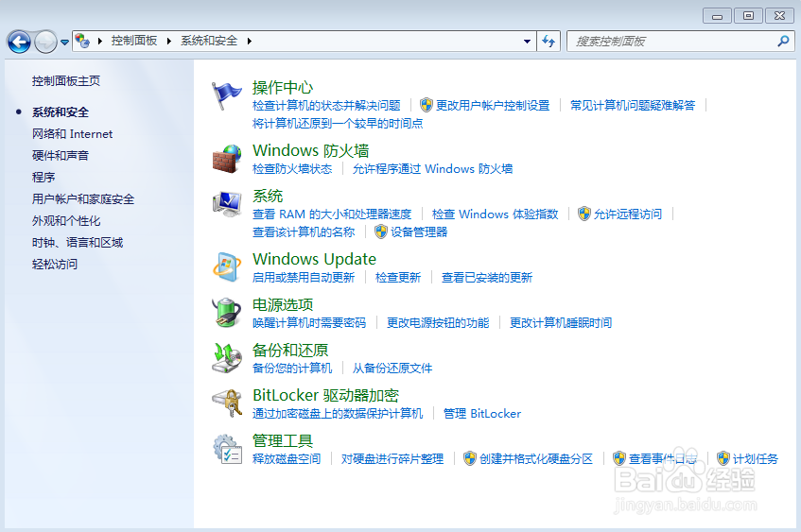The width and height of the screenshot is (801, 532).
Task: Click 从备份还原文件 link
Action: (392, 369)
